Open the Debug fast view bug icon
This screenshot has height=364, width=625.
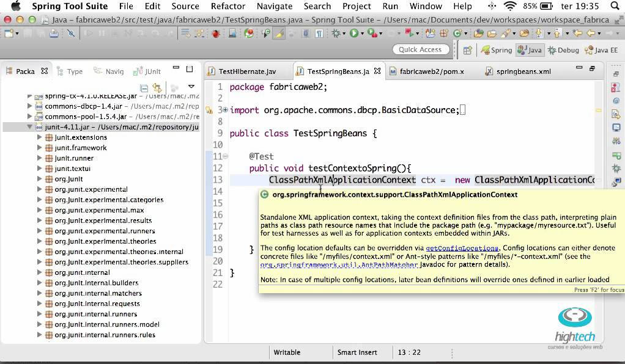(616, 169)
